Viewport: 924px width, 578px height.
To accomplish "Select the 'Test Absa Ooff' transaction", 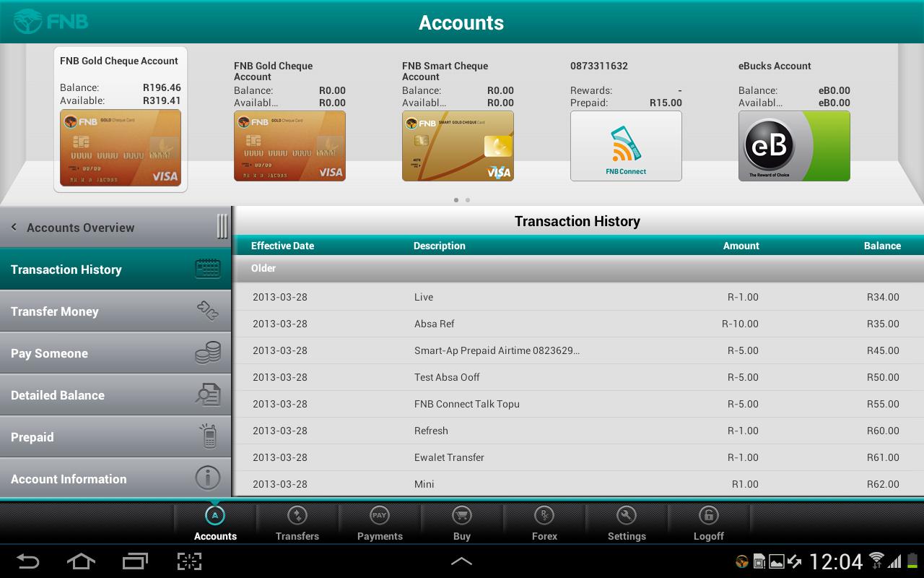I will click(447, 377).
